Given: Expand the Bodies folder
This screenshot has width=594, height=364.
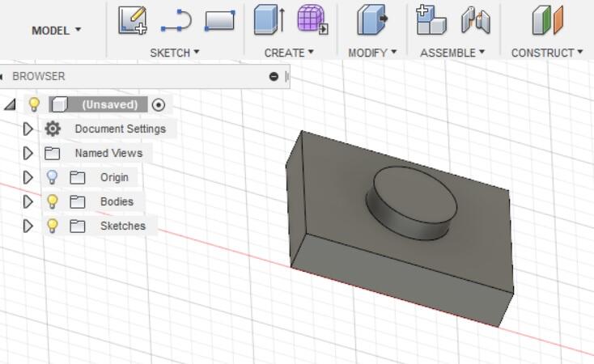Looking at the screenshot, I should pyautogui.click(x=28, y=202).
